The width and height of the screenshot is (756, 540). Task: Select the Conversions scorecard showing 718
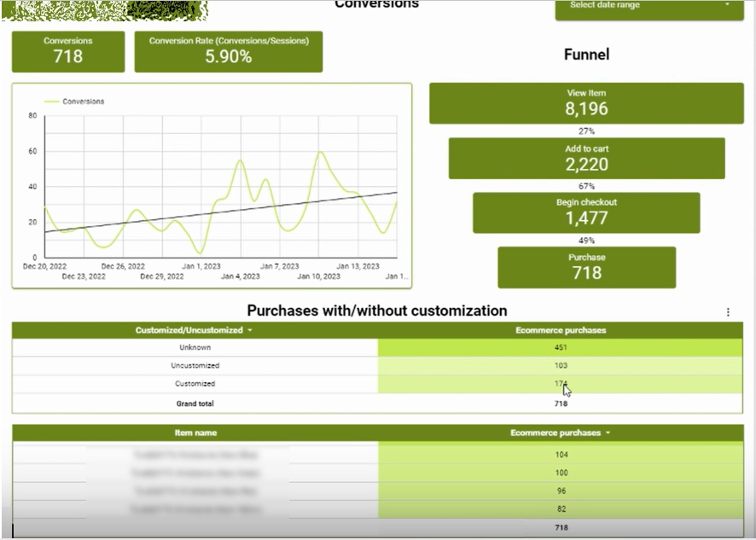pyautogui.click(x=67, y=51)
